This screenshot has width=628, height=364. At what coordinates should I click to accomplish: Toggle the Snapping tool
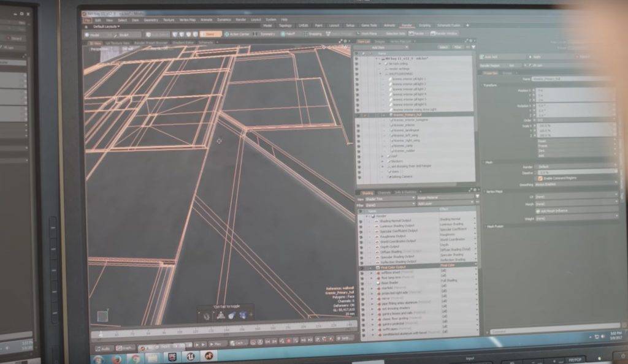(313, 34)
